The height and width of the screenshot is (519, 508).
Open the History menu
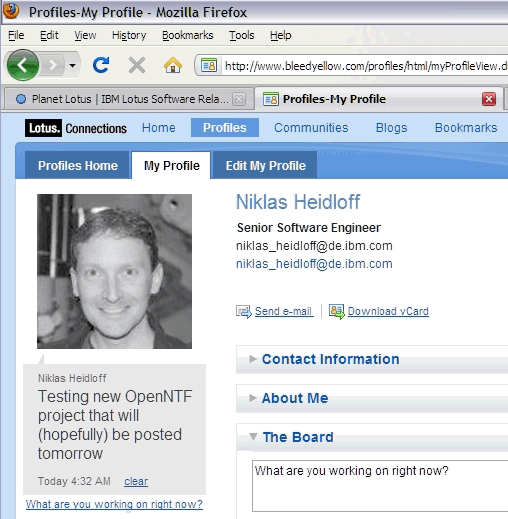click(129, 35)
